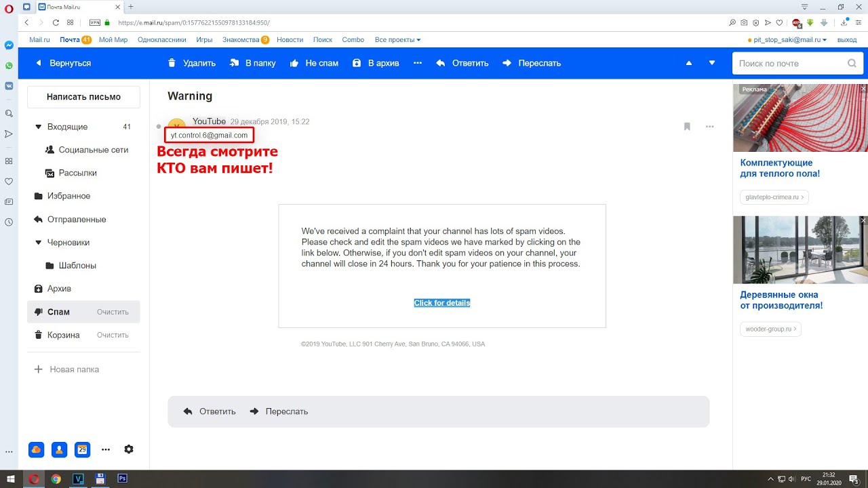Image resolution: width=868 pixels, height=488 pixels.
Task: Toggle the VPN badge in address bar
Action: point(94,22)
